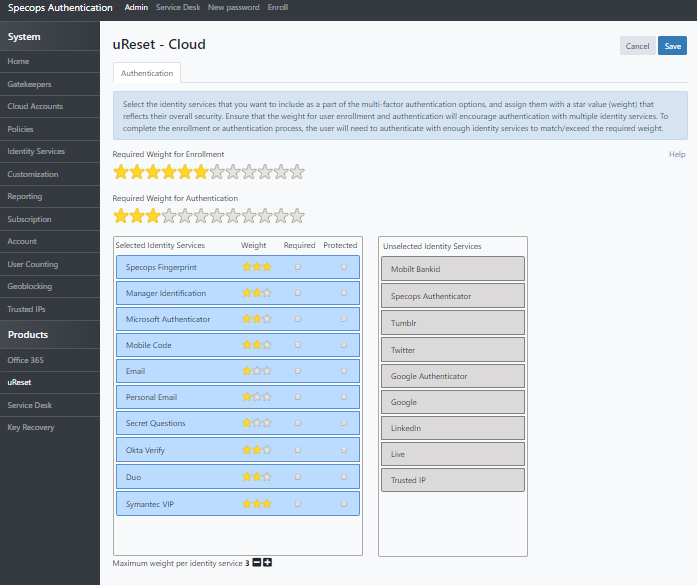The width and height of the screenshot is (697, 585).
Task: Set Duo weight to first star
Action: 247,477
